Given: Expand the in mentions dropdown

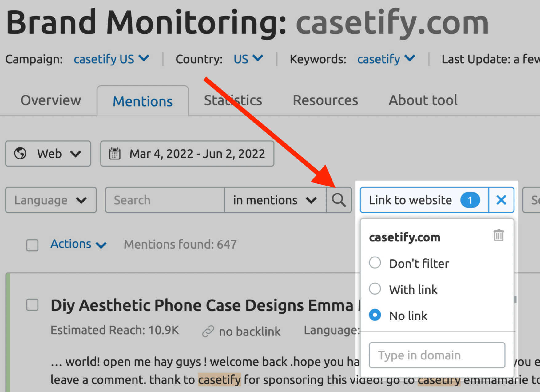Looking at the screenshot, I should 275,200.
